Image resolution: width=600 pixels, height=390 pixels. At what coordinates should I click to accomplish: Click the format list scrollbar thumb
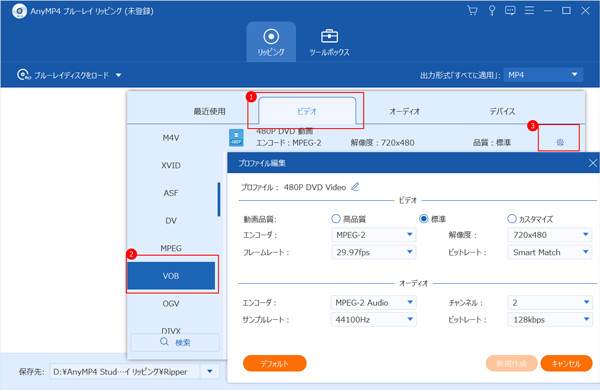click(x=219, y=199)
